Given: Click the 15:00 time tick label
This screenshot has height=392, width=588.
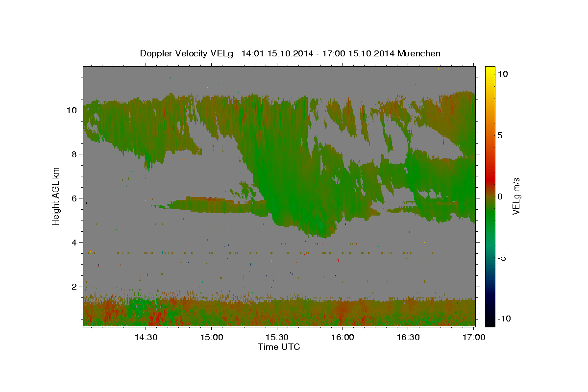Looking at the screenshot, I should 212,337.
